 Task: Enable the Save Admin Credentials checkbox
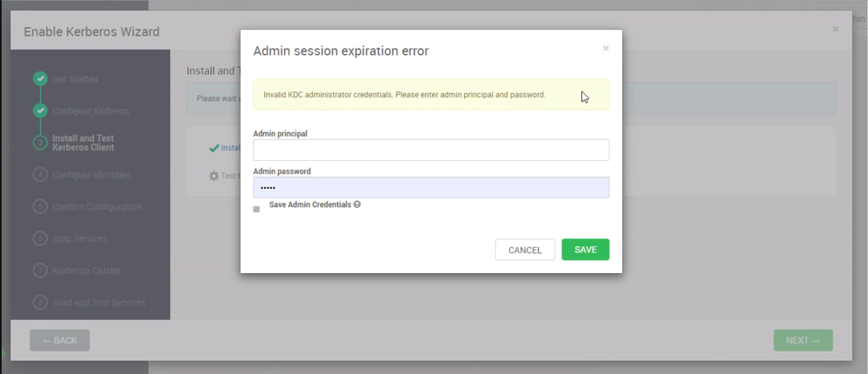[x=256, y=210]
